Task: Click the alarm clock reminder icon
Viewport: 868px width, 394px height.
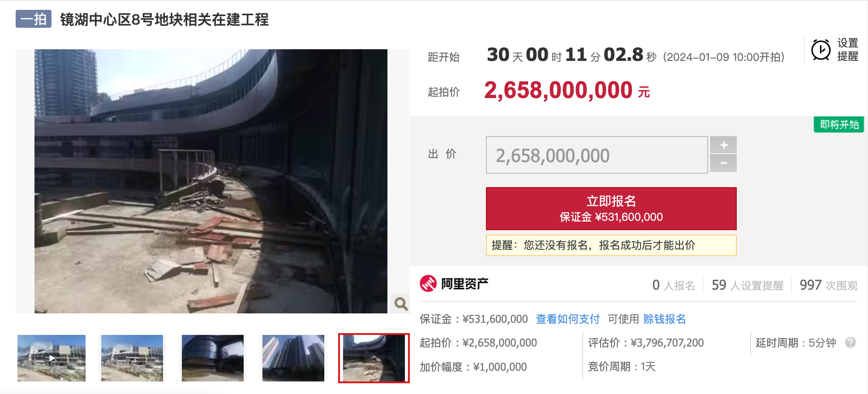Action: tap(821, 50)
